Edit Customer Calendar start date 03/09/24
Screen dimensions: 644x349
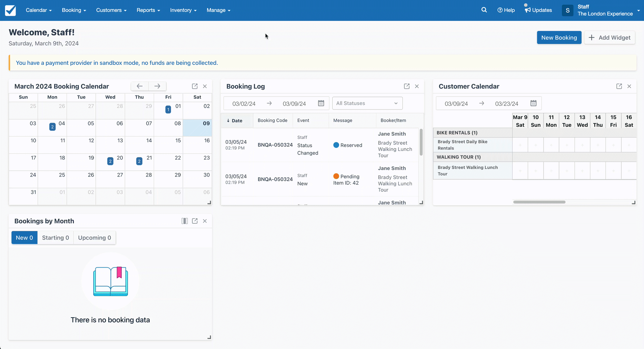pyautogui.click(x=456, y=103)
